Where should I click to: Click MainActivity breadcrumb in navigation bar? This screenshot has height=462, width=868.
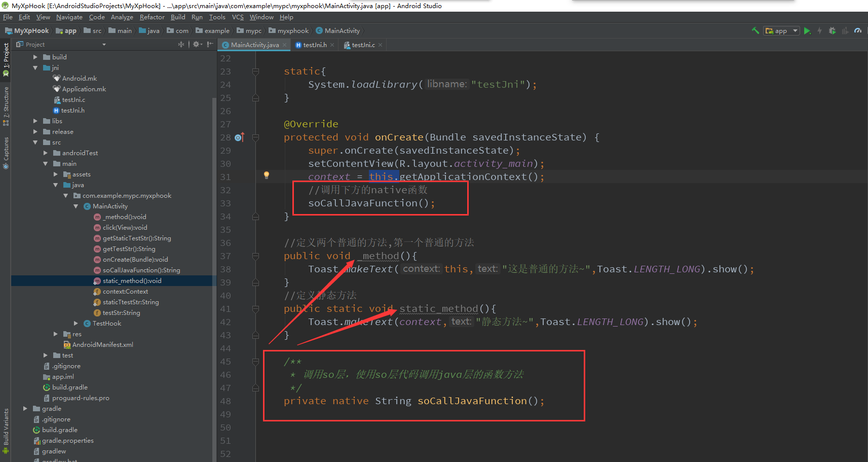point(337,31)
